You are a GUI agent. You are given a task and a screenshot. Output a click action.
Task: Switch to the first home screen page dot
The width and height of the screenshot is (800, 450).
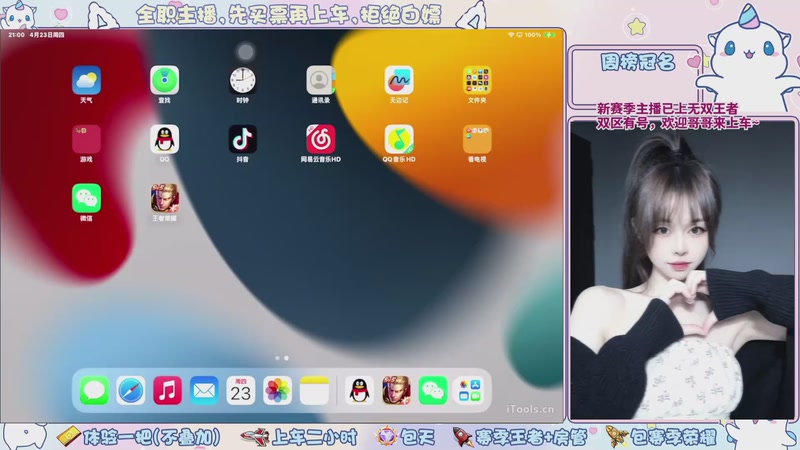(277, 358)
